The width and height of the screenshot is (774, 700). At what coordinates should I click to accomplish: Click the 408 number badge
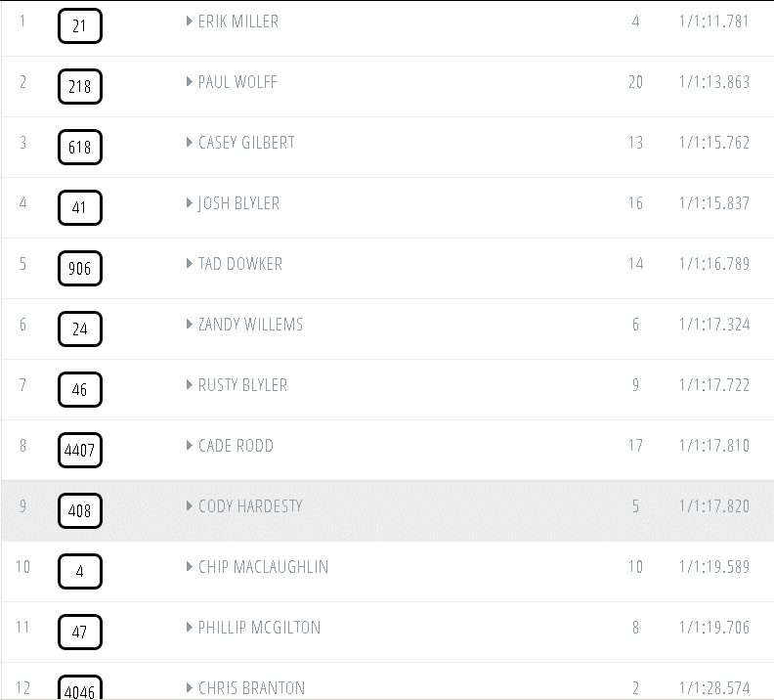point(80,511)
